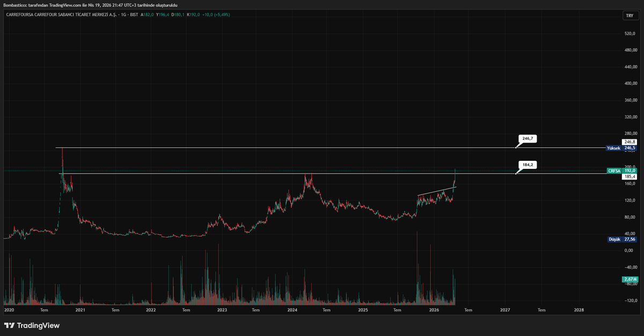
Task: Click the 185,4 line price tag
Action: coord(630,176)
